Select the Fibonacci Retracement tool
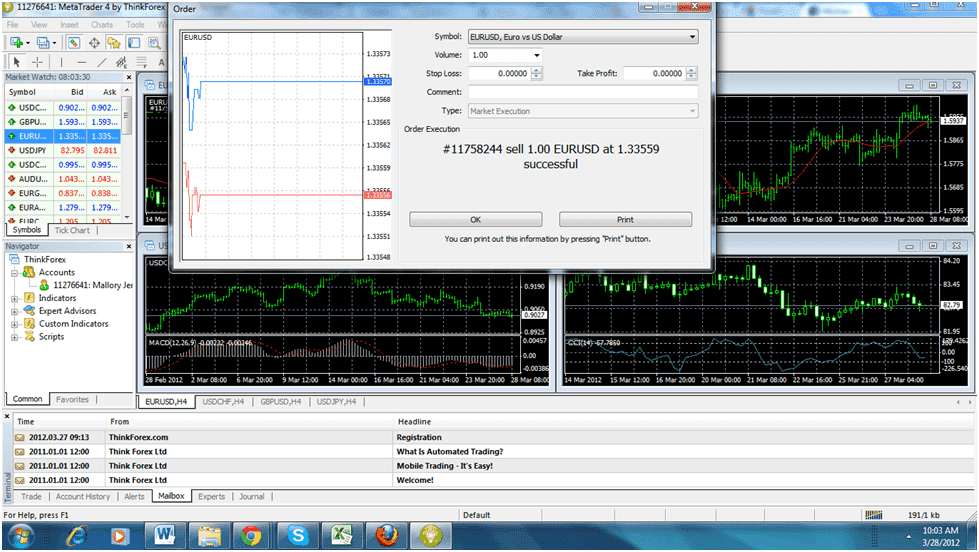The width and height of the screenshot is (979, 552). pyautogui.click(x=141, y=62)
